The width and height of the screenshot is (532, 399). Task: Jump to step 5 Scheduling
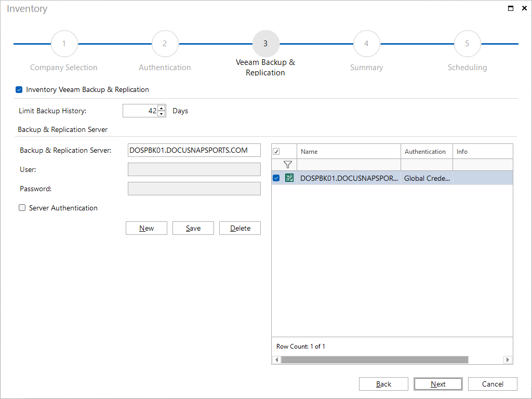click(x=467, y=44)
